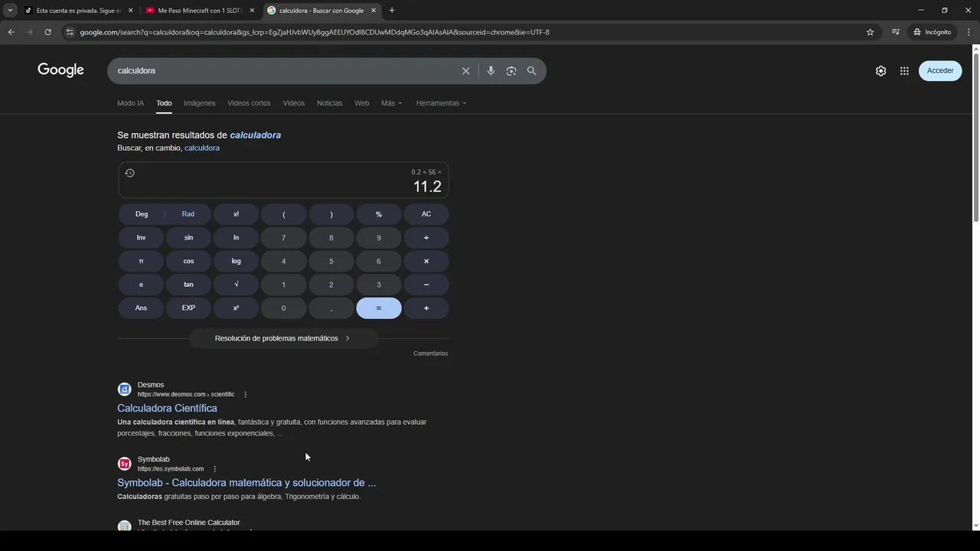Go to the Google logo homepage
Screen dimensions: 980x551
click(60, 70)
